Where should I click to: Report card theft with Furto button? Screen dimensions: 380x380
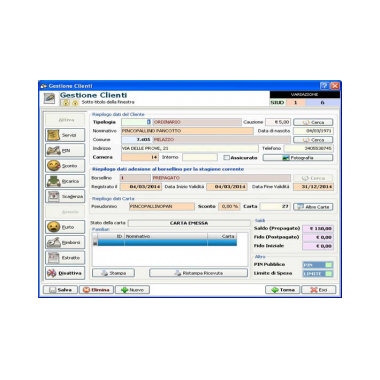coord(65,227)
